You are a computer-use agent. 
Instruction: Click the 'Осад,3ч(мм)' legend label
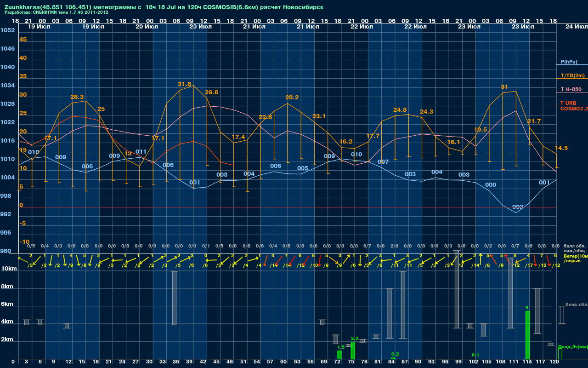coord(572,346)
